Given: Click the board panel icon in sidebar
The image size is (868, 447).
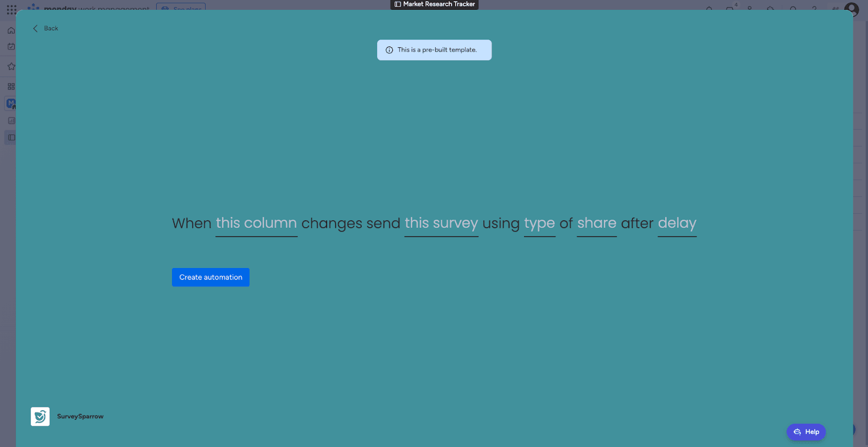Looking at the screenshot, I should point(11,138).
